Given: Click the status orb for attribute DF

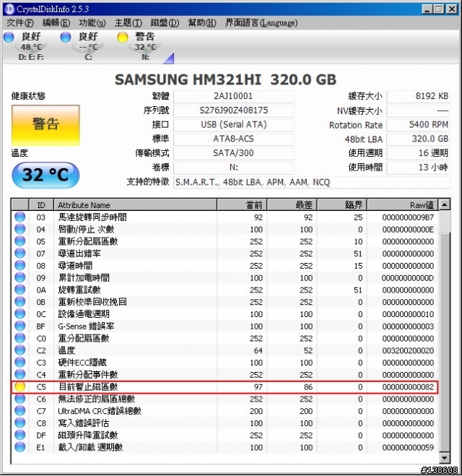Looking at the screenshot, I should pos(20,436).
